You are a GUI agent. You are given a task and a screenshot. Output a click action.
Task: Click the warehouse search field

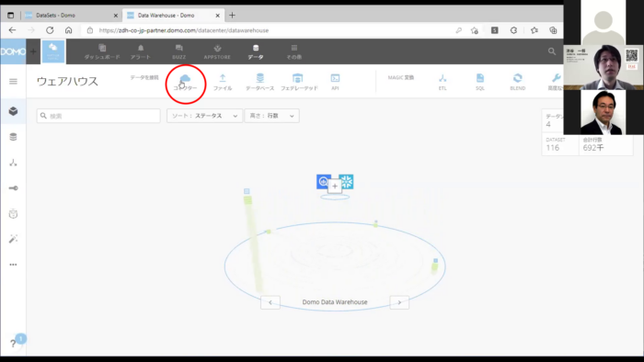coord(98,116)
